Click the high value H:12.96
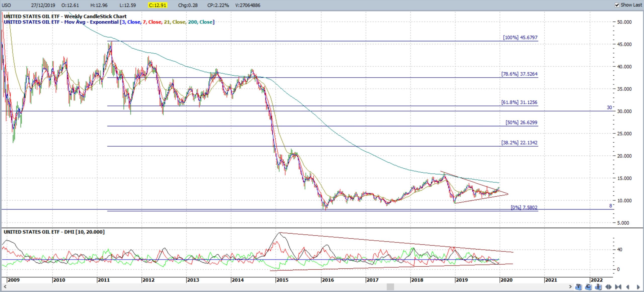The width and height of the screenshot is (644, 292). pyautogui.click(x=99, y=5)
